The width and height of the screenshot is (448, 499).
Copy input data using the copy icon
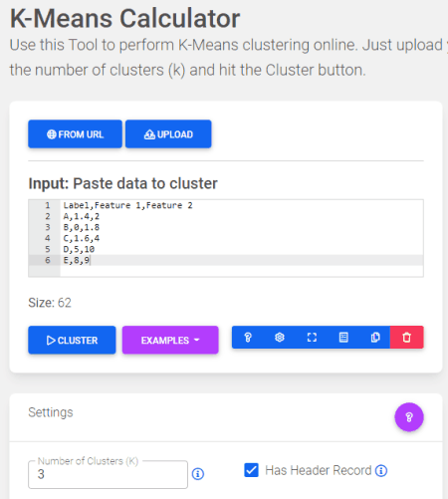pos(375,338)
